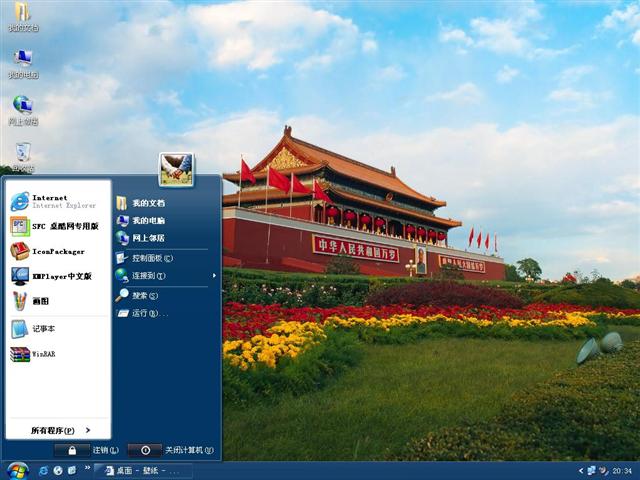
Task: Click the globe quick launch icon
Action: [58, 471]
